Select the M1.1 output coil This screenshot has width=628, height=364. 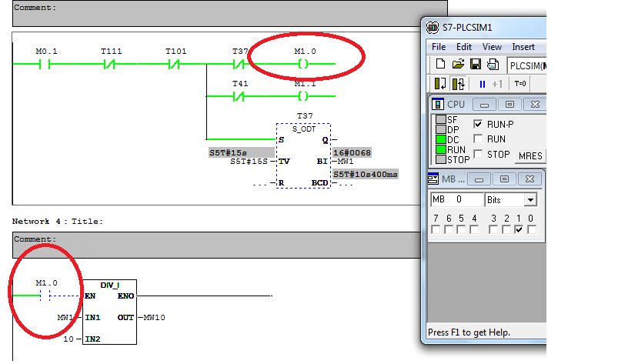tap(303, 96)
